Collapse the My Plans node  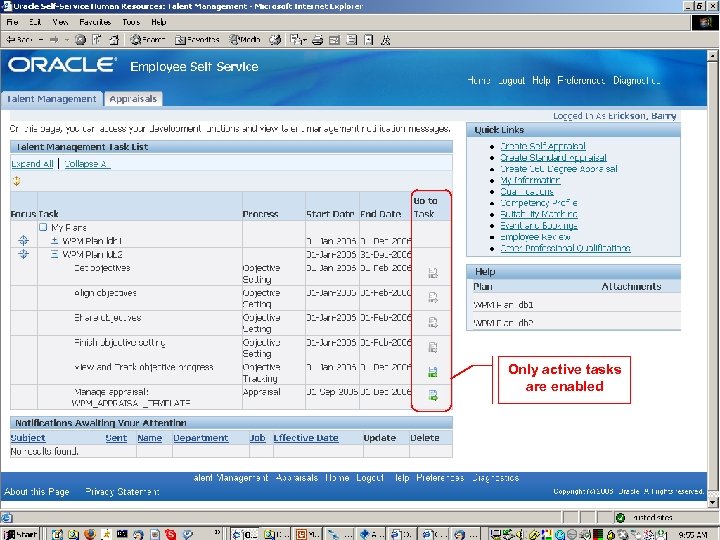coord(43,227)
